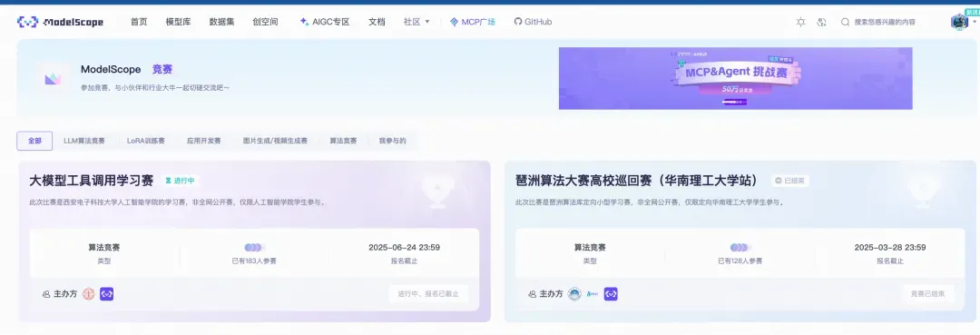
Task: Select the 全部 filter tab
Action: click(34, 141)
